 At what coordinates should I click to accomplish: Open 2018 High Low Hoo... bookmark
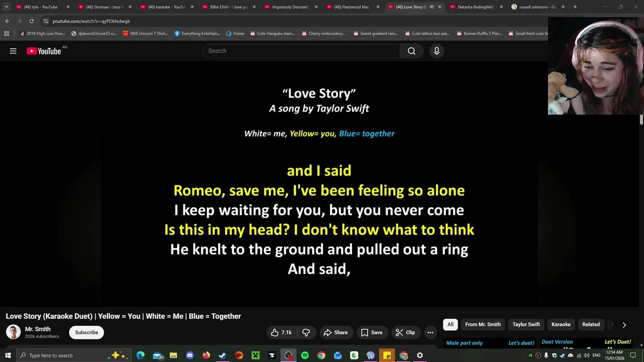point(42,34)
